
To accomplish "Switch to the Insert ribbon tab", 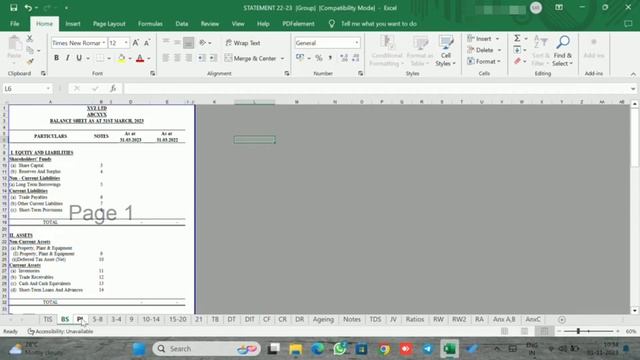I will (73, 24).
